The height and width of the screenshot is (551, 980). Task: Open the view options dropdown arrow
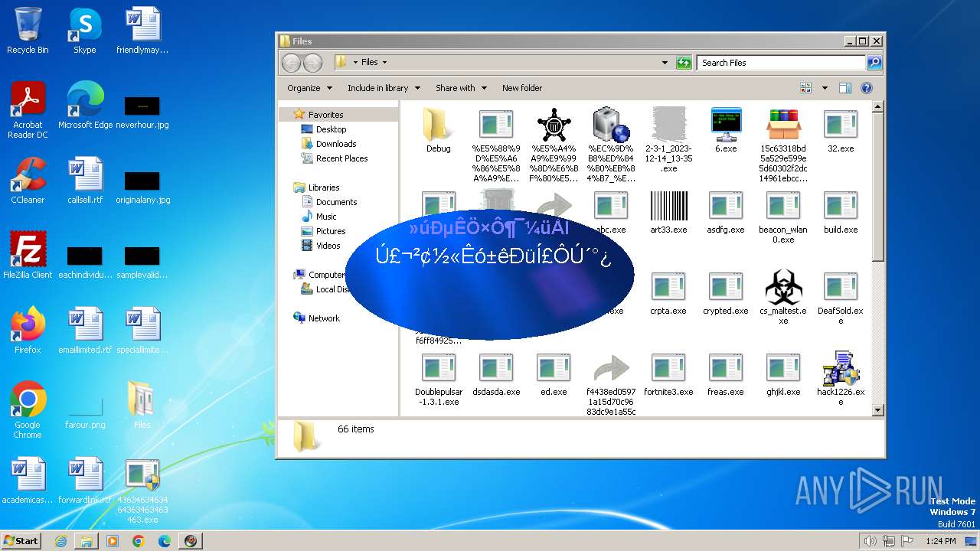click(825, 88)
